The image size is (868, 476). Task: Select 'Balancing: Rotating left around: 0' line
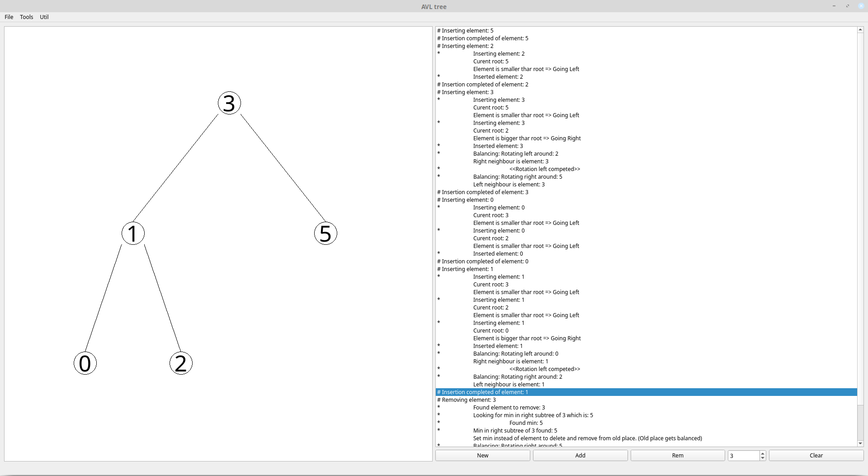tap(646, 354)
